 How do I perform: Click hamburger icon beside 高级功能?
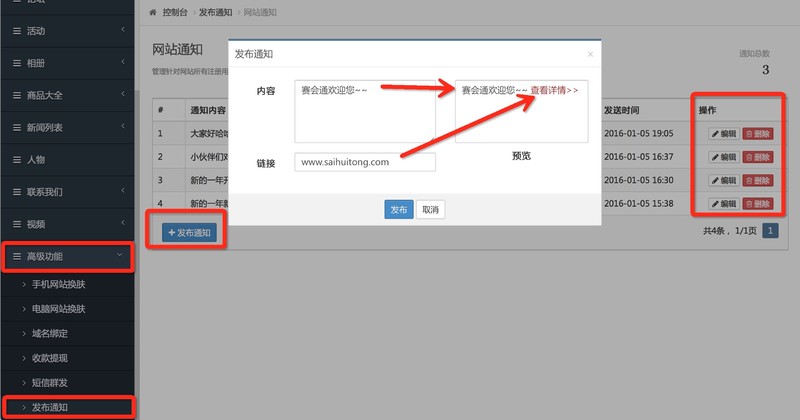(x=17, y=256)
